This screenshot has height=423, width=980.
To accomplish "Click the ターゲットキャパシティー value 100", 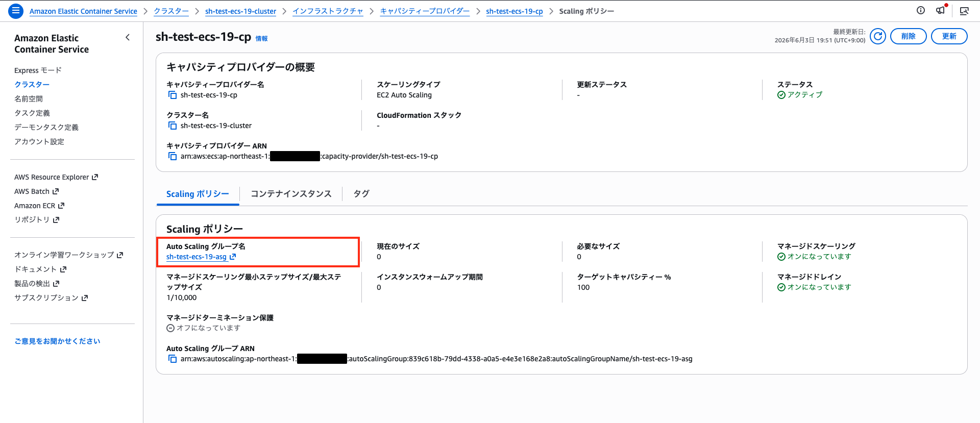I will pos(583,287).
